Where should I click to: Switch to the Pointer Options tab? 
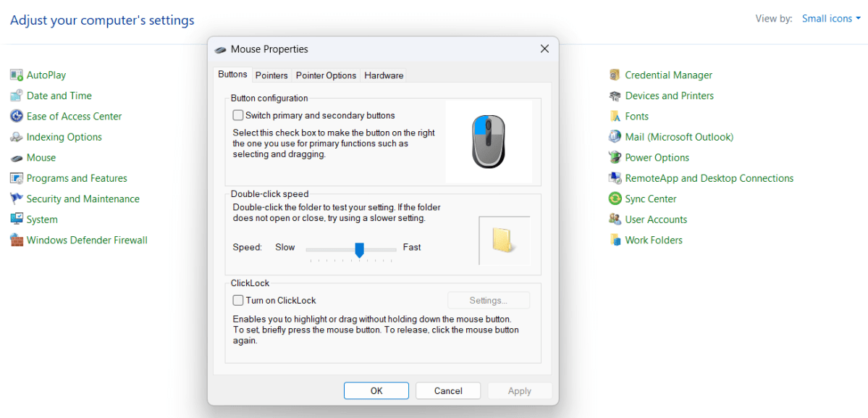pos(326,75)
